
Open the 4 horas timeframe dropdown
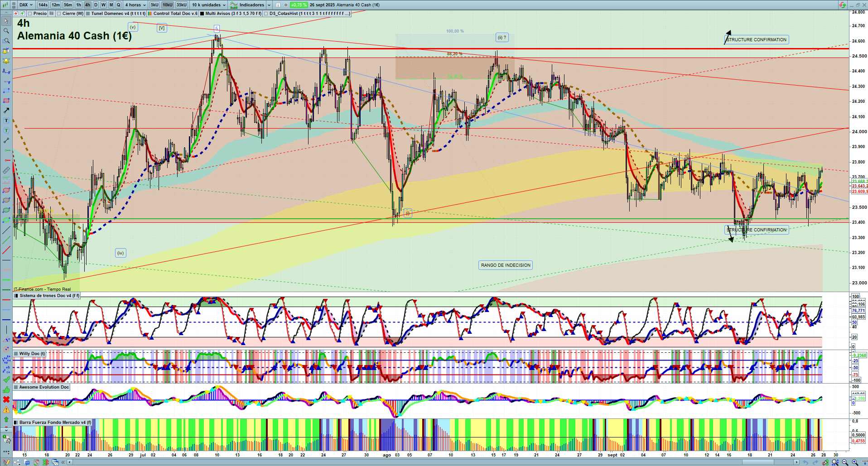135,5
